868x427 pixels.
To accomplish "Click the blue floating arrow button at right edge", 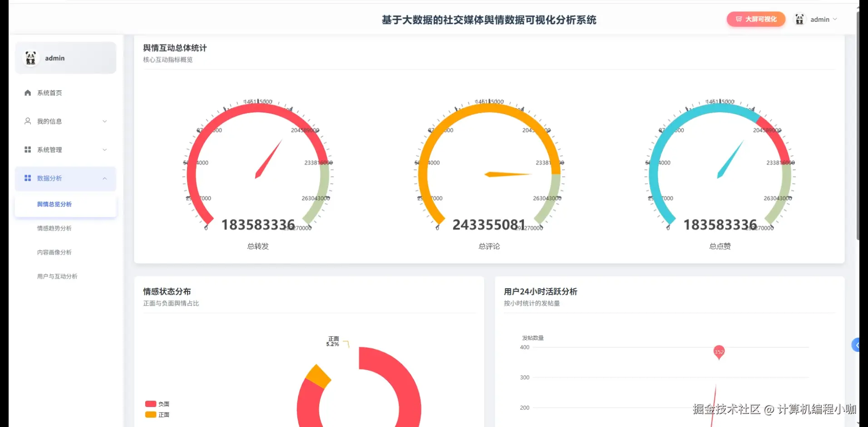I will point(856,345).
